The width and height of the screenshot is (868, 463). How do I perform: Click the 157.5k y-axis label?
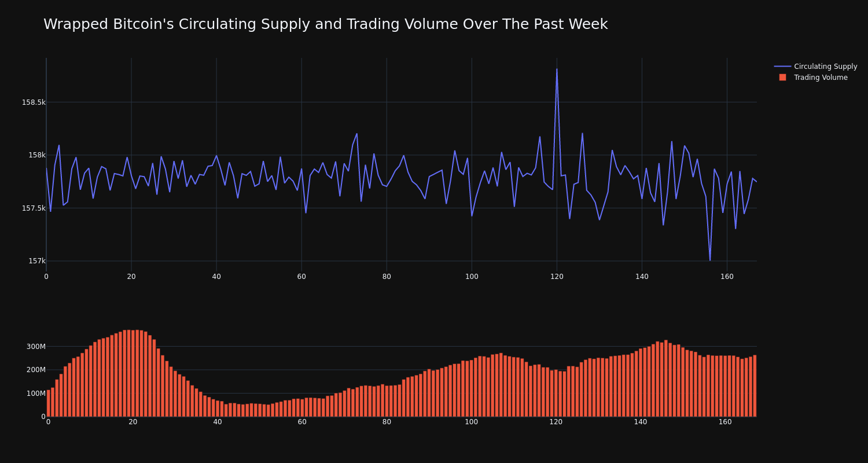click(34, 208)
